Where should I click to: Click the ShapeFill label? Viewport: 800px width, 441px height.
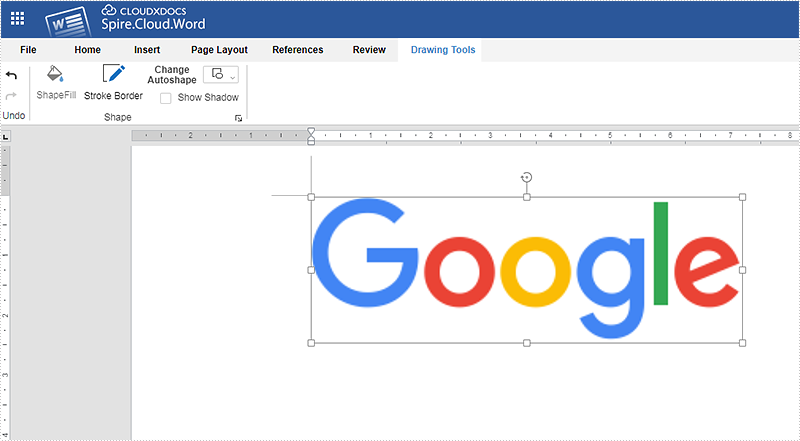[56, 95]
